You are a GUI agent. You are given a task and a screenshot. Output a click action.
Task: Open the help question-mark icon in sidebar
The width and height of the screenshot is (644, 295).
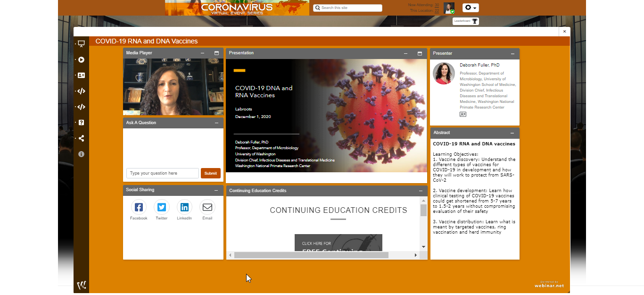[x=81, y=123]
